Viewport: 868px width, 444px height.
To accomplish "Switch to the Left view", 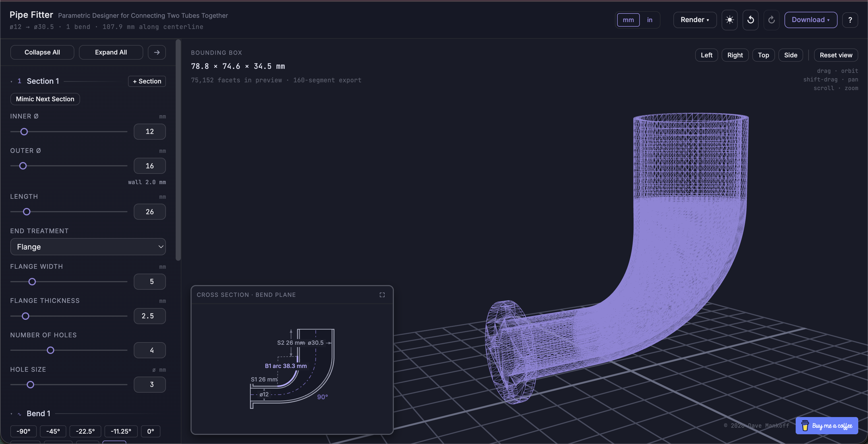I will click(707, 55).
